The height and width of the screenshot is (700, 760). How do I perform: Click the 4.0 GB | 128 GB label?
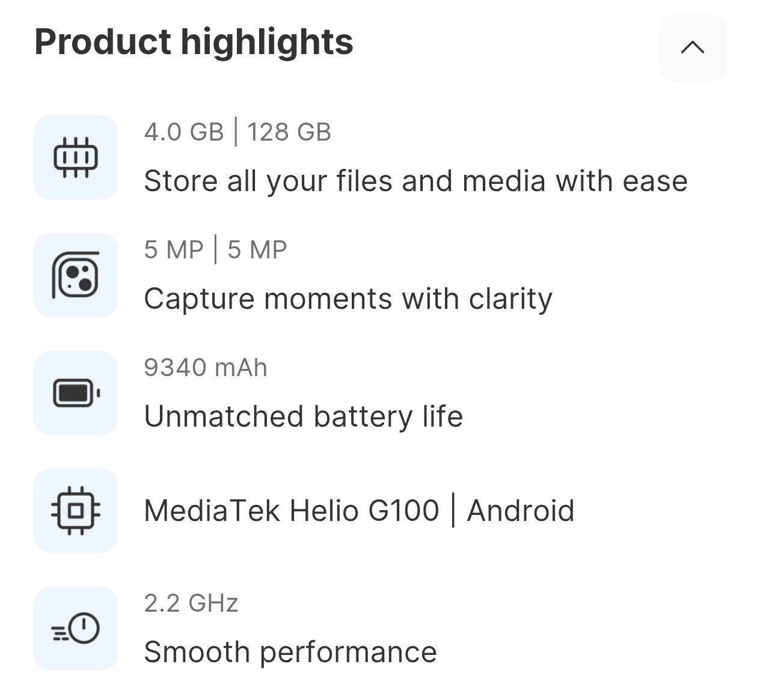(237, 132)
